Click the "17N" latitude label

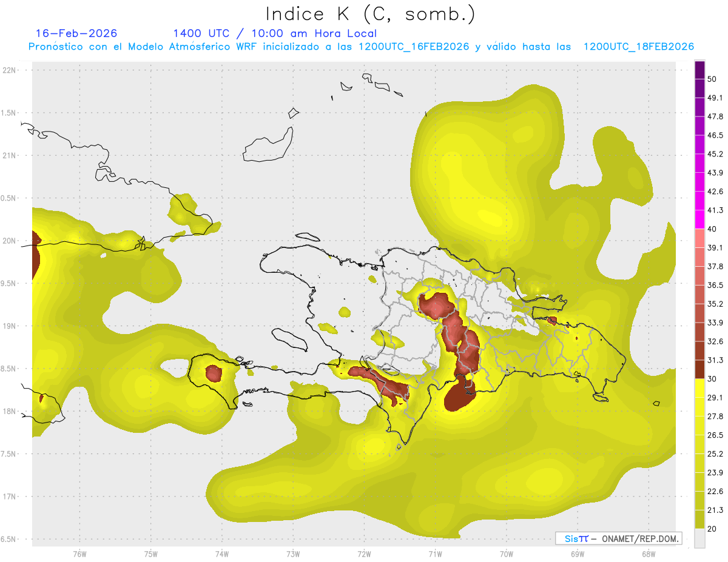(x=8, y=497)
